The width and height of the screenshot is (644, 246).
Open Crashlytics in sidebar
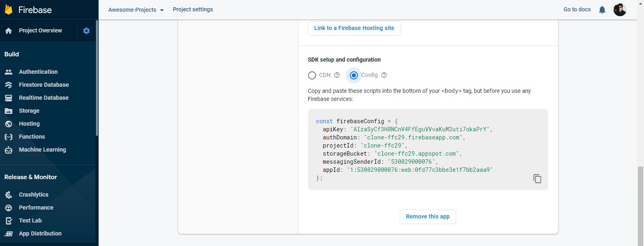pos(34,195)
